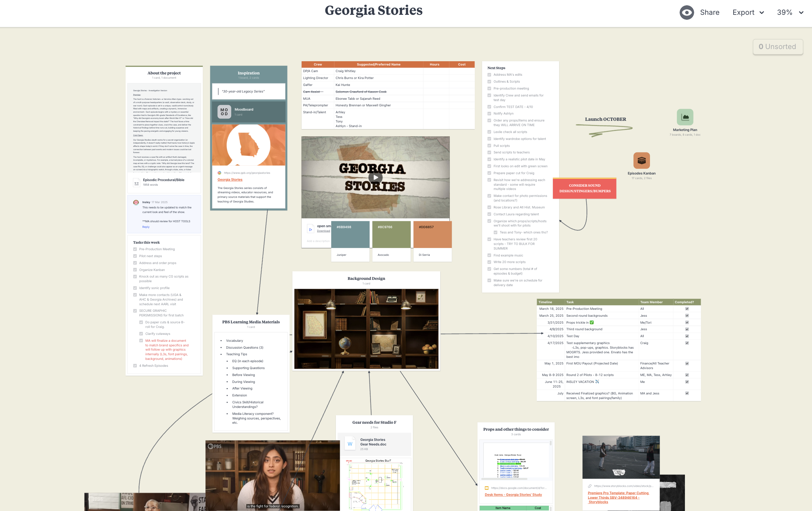Toggle the Pre-Production Meeting task checkbox
Viewport: 812px width, 511px height.
(x=135, y=249)
